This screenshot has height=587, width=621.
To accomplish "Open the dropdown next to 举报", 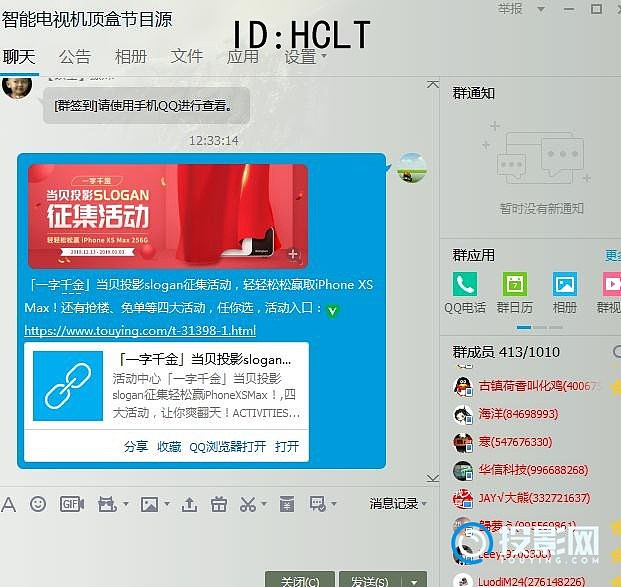I will [541, 9].
